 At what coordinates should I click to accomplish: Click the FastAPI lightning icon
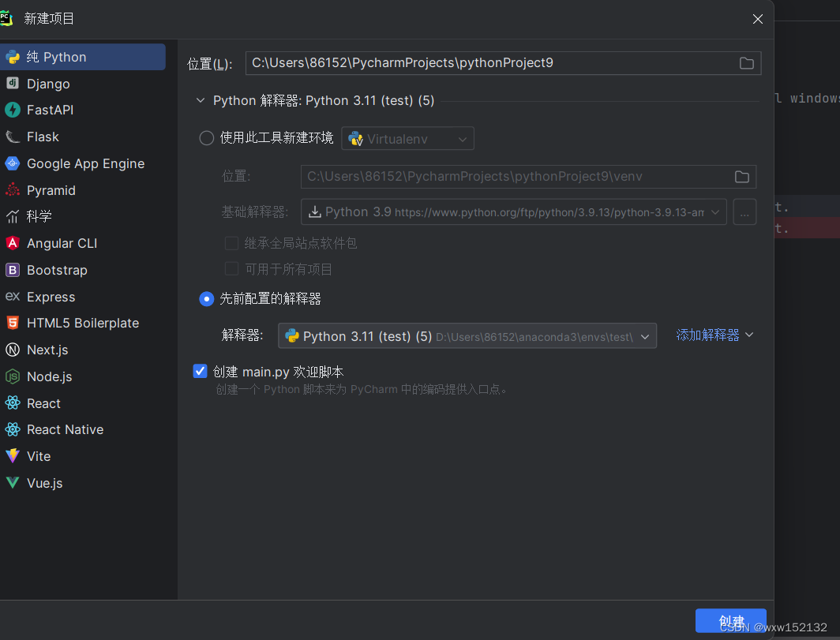point(13,110)
